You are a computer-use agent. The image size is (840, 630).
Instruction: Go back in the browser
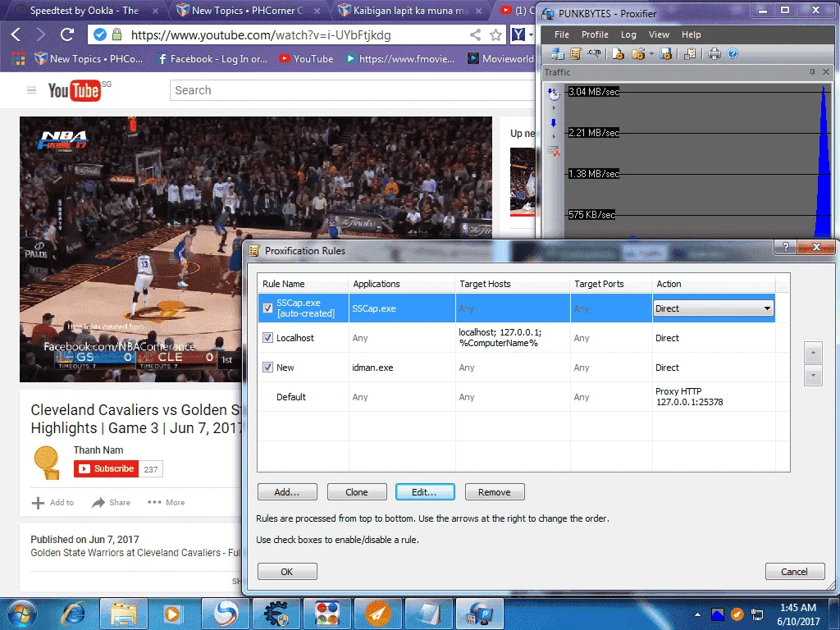(x=16, y=34)
